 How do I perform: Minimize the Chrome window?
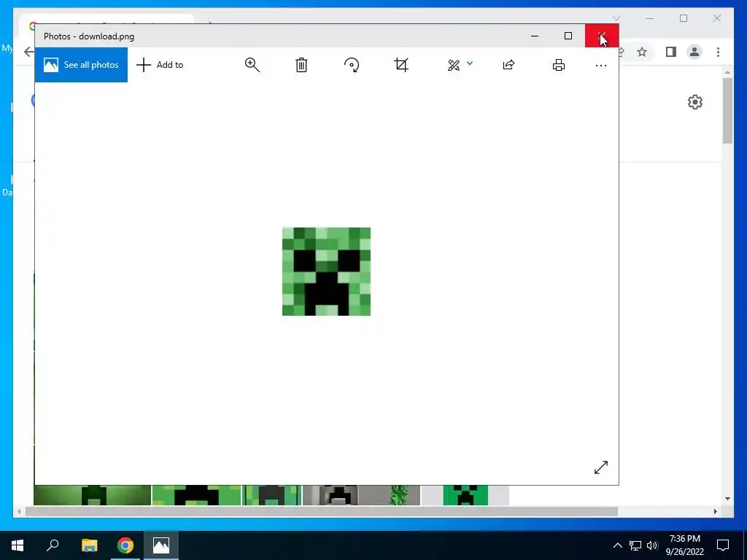[650, 18]
